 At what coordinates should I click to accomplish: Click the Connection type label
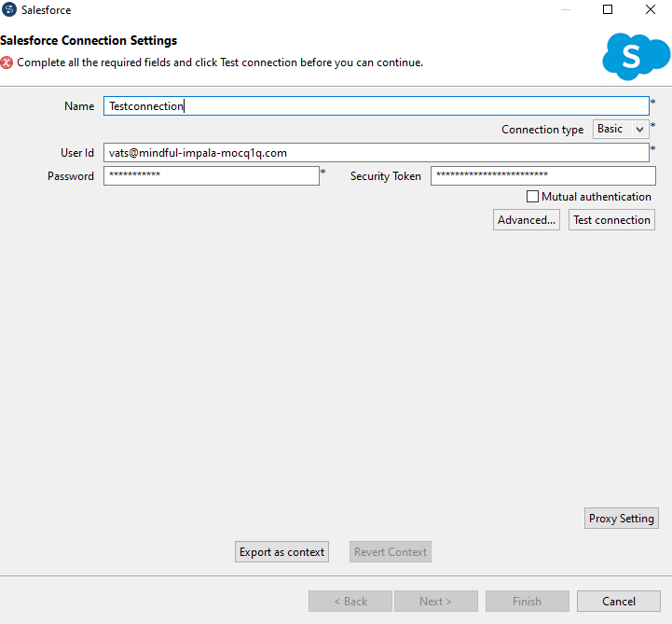tap(542, 130)
